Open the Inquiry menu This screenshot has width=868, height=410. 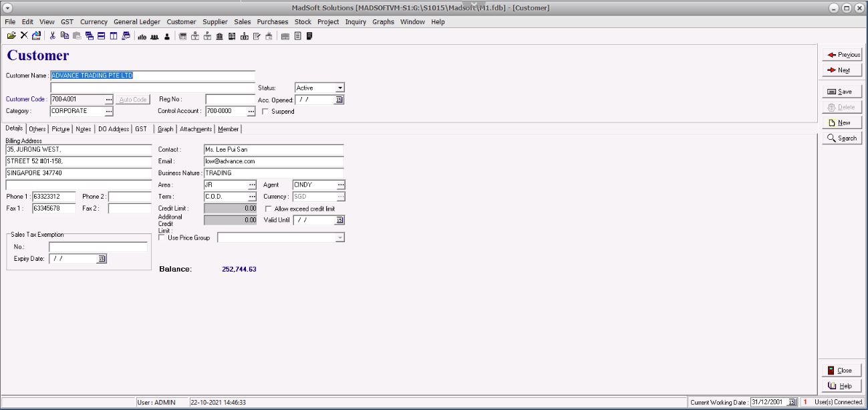point(355,21)
